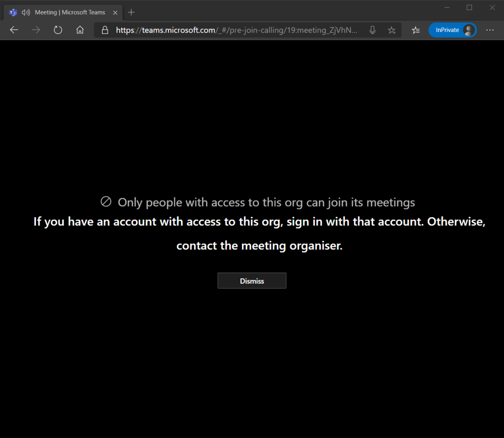
Task: Refresh the Teams meeting page
Action: (x=58, y=30)
